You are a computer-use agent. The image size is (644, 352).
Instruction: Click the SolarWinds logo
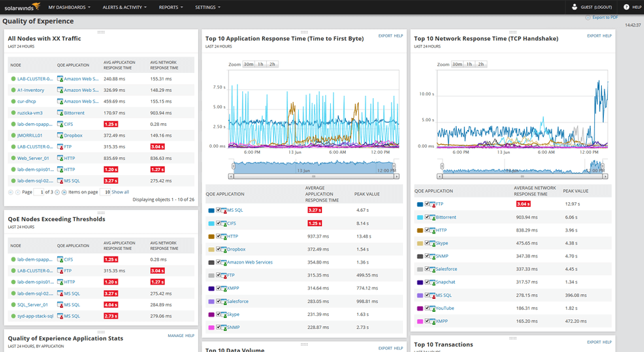[21, 7]
